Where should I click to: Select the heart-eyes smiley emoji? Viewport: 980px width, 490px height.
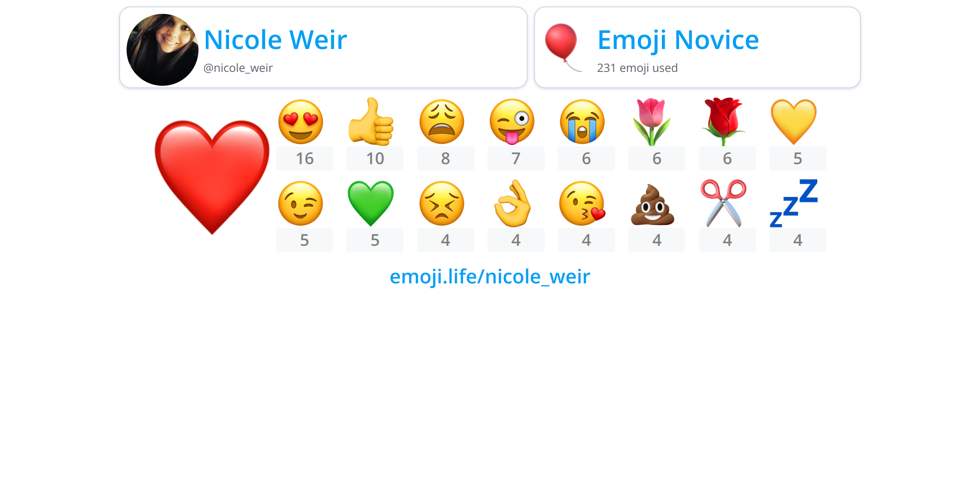coord(301,122)
